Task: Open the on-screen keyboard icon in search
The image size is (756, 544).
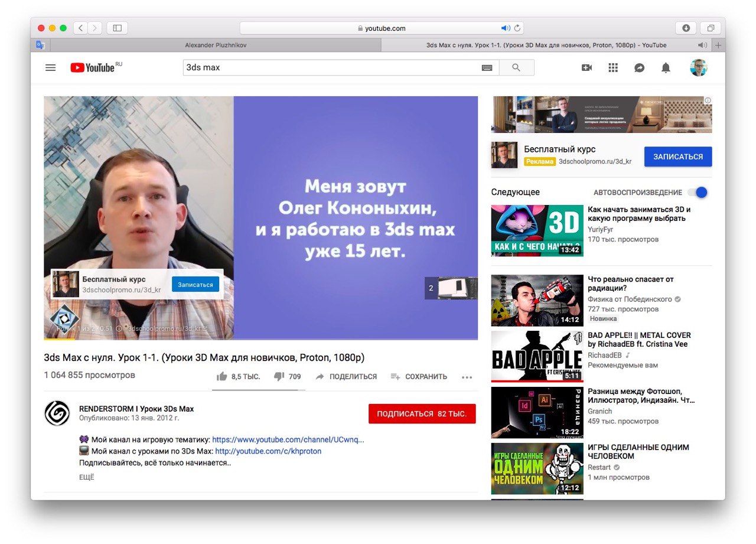Action: coord(487,68)
